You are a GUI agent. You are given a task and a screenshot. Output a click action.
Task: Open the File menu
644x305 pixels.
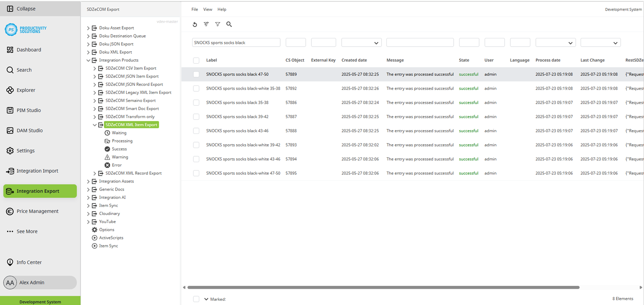[x=194, y=9]
